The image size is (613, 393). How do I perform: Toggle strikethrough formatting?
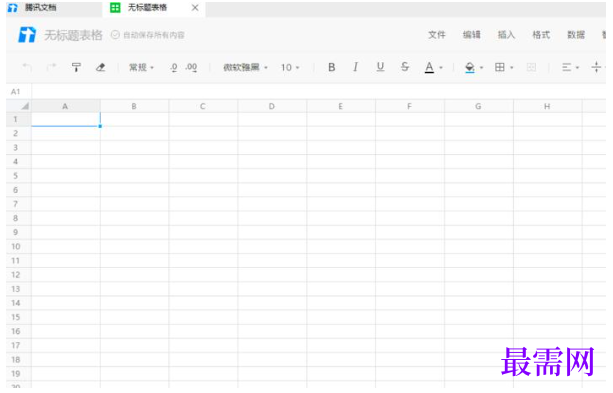coord(405,67)
